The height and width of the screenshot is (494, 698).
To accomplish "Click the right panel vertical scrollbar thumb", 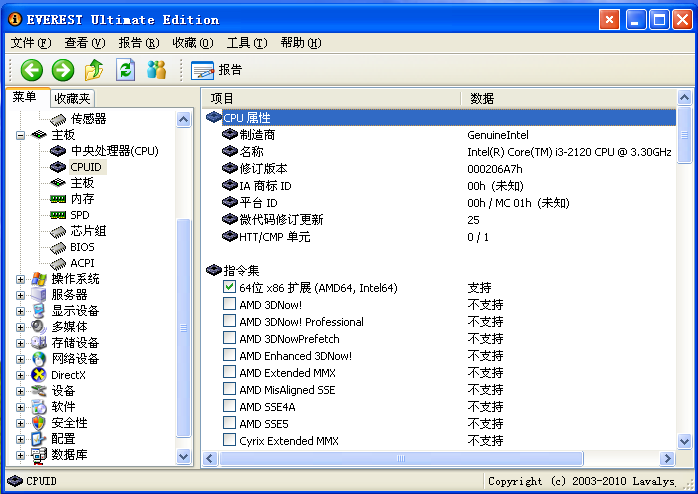I will 684,135.
